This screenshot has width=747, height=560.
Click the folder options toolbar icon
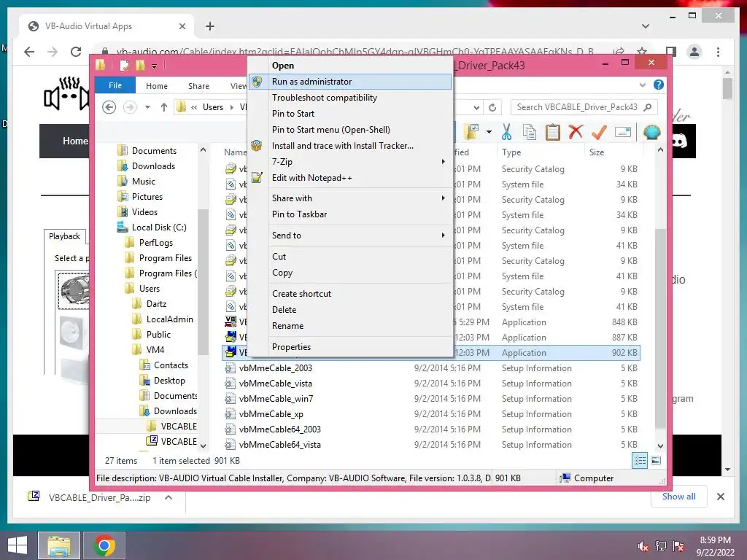pyautogui.click(x=472, y=132)
